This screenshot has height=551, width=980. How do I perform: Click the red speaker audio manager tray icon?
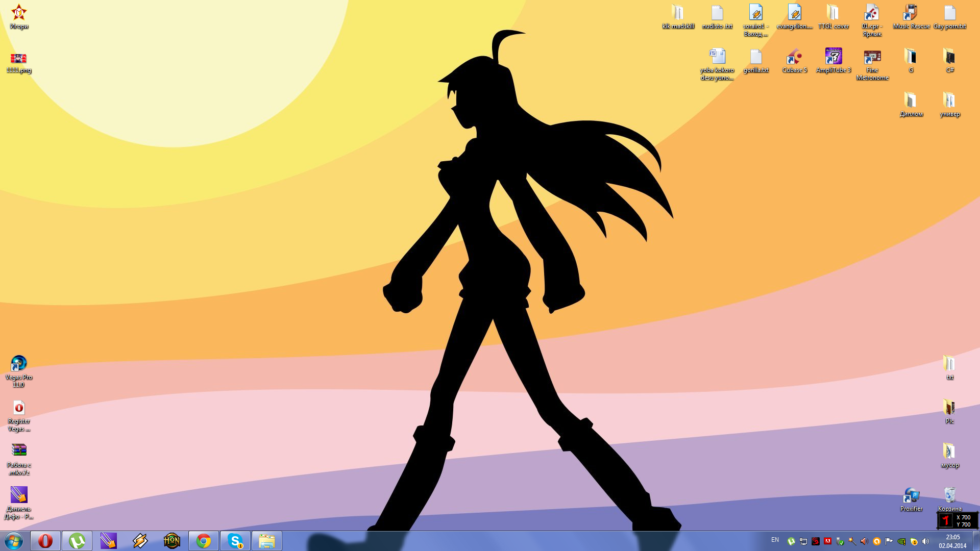point(865,541)
